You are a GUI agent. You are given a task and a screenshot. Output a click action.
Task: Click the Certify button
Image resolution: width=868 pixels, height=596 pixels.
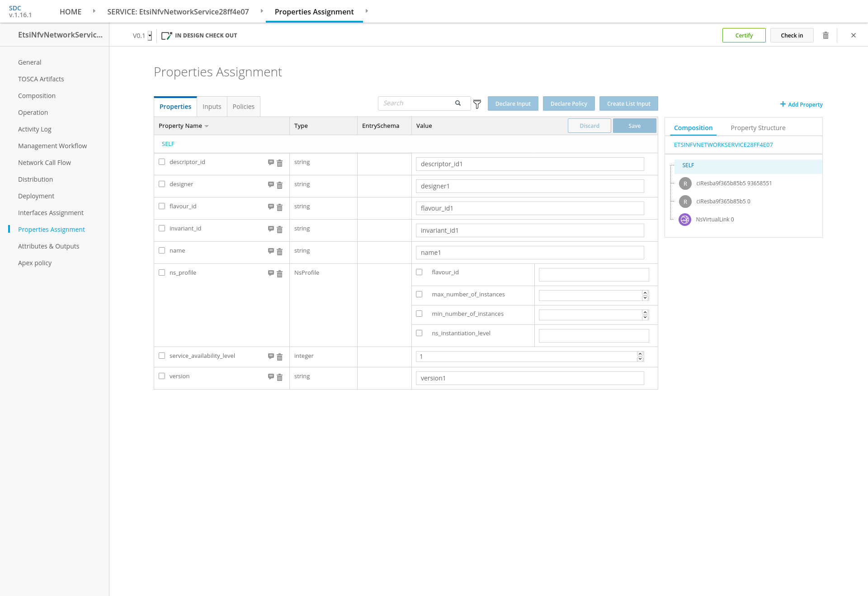click(x=744, y=35)
